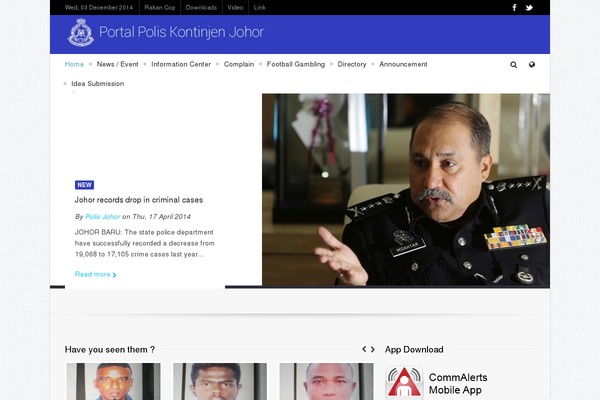Open Information Center menu
The width and height of the screenshot is (600, 400).
pyautogui.click(x=181, y=64)
